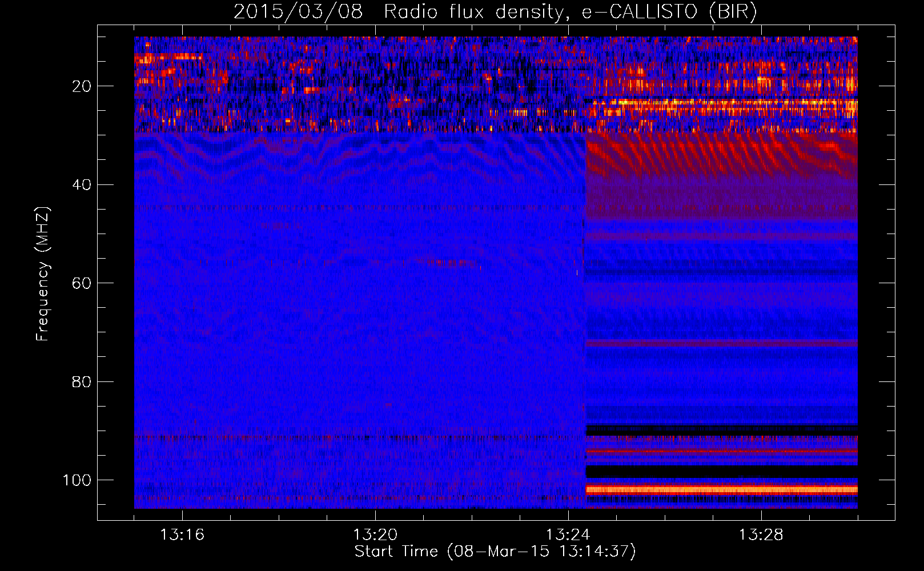This screenshot has width=924, height=571.
Task: Click the '80' frequency tick label
Action: pos(82,381)
